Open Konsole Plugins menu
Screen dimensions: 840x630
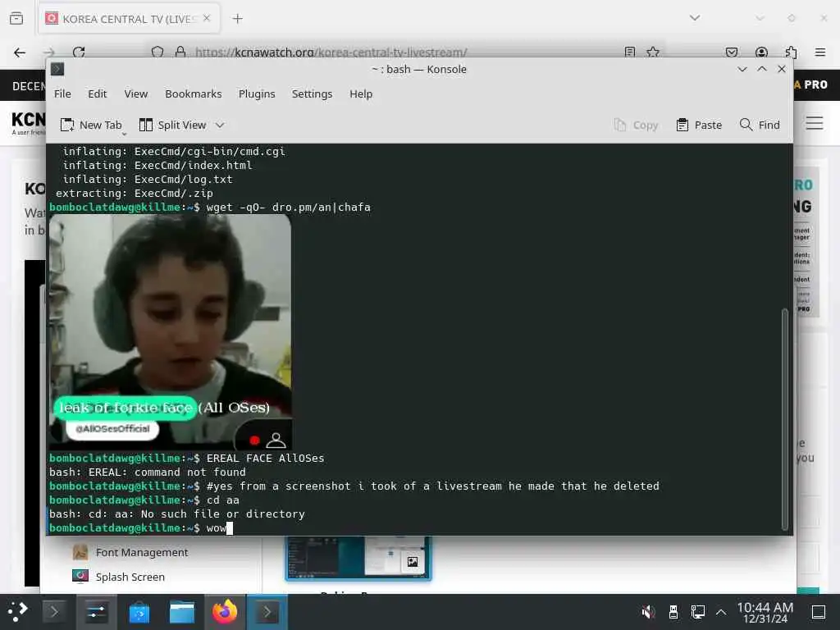[x=257, y=94]
